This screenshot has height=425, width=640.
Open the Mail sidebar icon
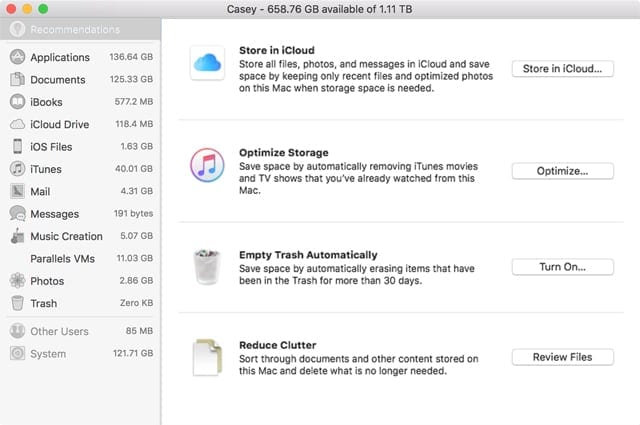click(x=17, y=191)
